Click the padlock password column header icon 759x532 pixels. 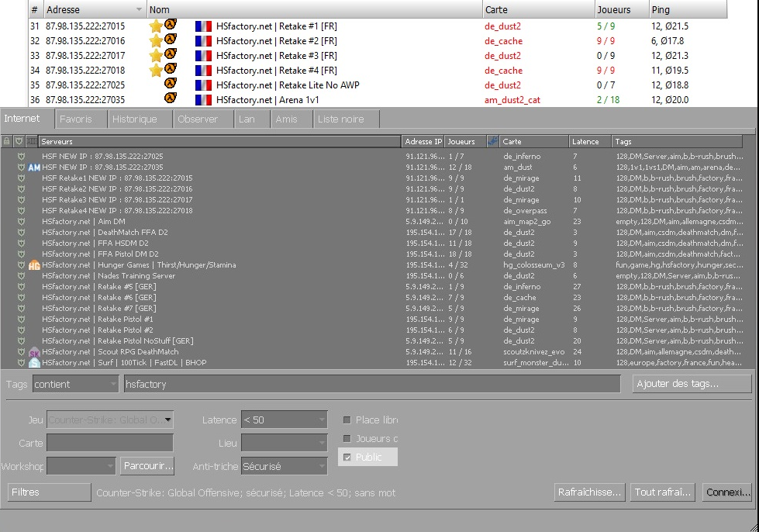(7, 141)
